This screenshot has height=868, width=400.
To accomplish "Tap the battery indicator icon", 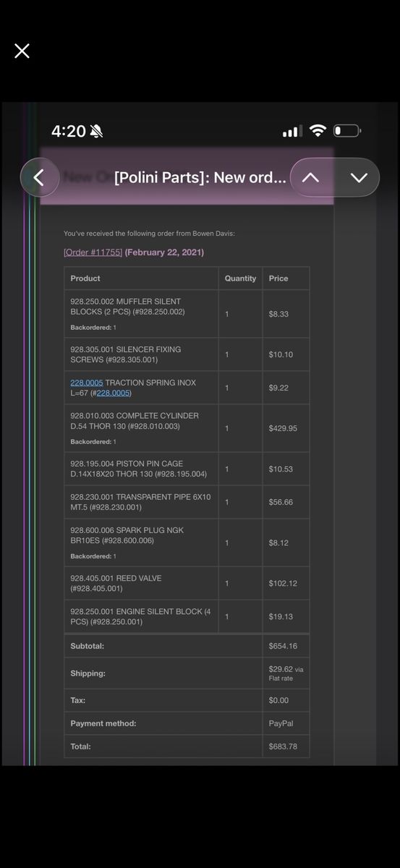I will click(347, 131).
